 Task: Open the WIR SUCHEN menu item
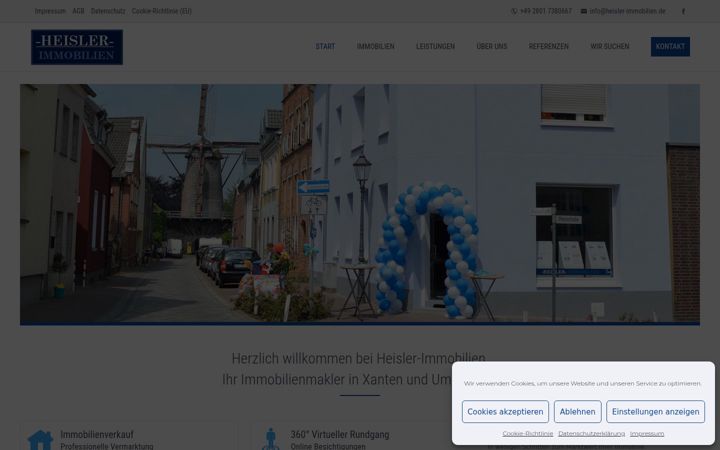pyautogui.click(x=610, y=46)
